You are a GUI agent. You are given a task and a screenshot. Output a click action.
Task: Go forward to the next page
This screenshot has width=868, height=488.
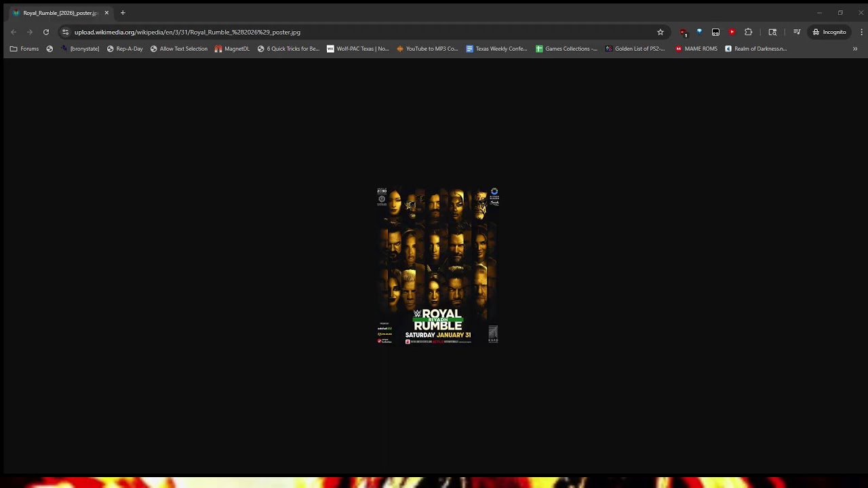coord(30,32)
